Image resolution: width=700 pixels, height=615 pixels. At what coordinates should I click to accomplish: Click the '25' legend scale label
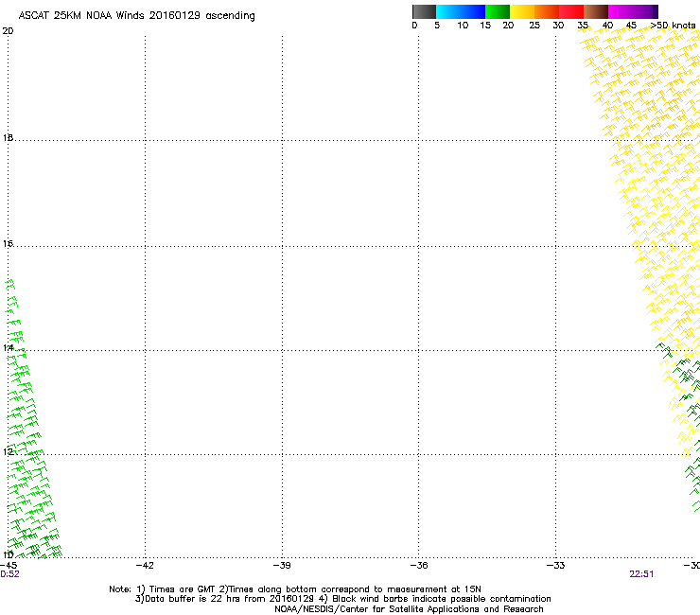click(534, 26)
